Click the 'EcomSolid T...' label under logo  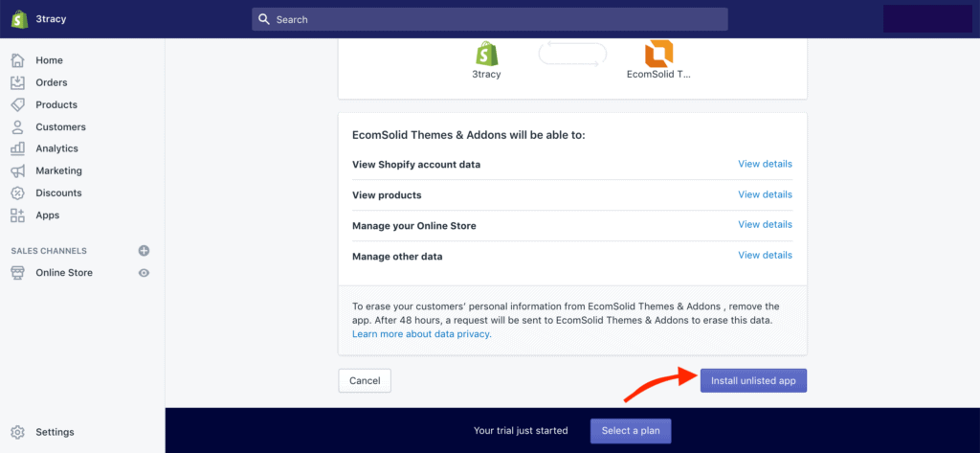pos(658,74)
